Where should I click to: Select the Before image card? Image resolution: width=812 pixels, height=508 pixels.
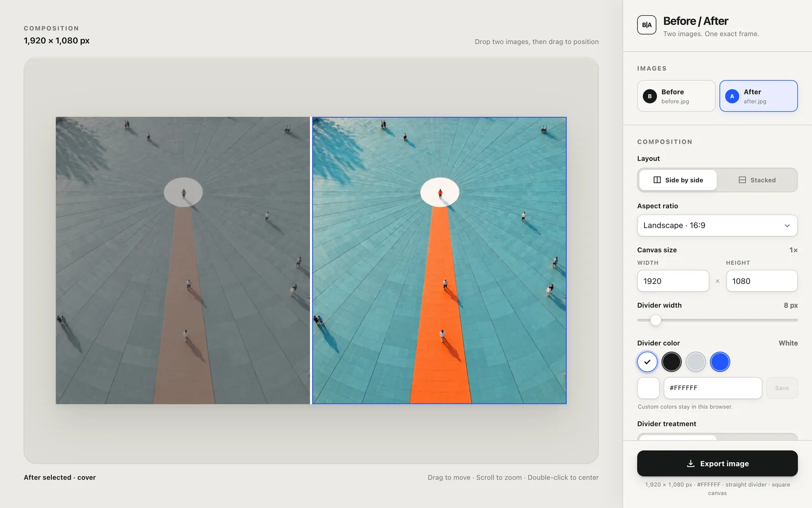(676, 96)
